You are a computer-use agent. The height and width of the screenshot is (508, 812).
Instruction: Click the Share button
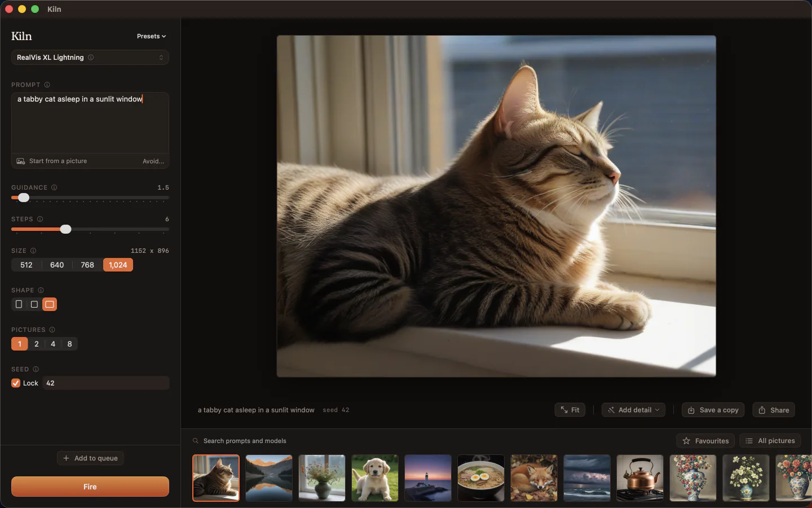(774, 410)
